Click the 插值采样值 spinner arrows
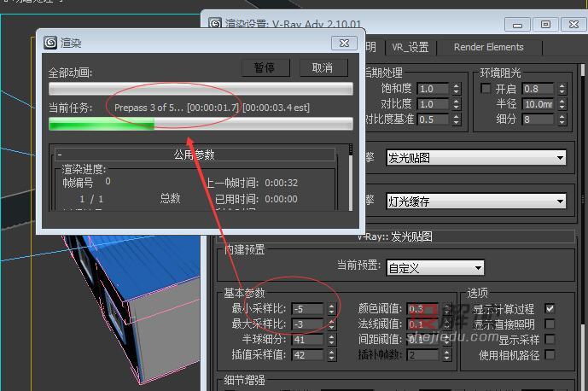 pos(331,355)
